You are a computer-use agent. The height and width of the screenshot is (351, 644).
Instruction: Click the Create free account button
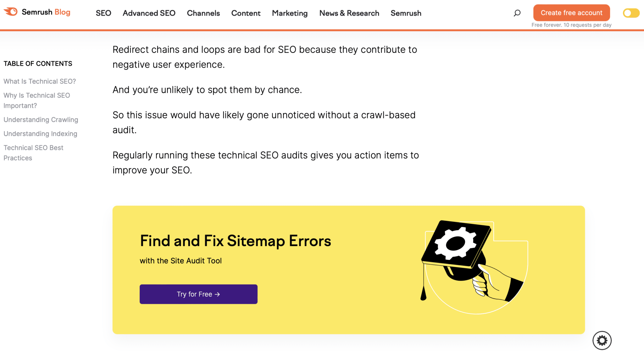click(571, 13)
